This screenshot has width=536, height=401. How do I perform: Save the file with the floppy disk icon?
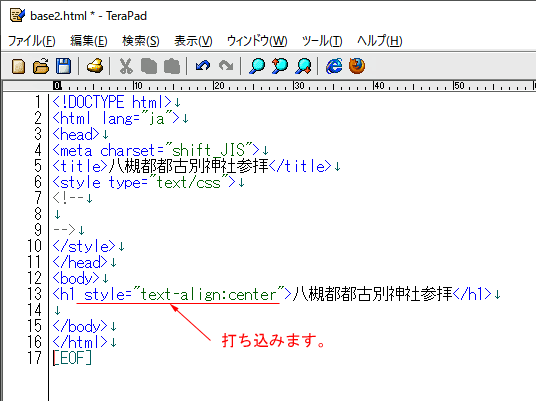(63, 66)
